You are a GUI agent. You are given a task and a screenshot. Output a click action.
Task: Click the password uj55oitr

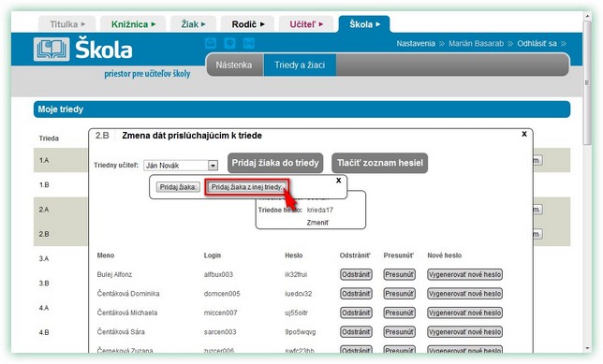click(x=297, y=313)
